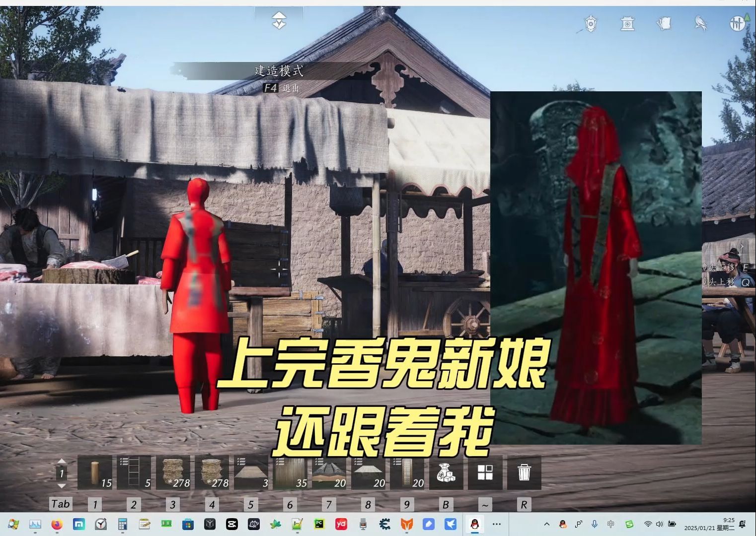Select the floor piece with count 3
Viewport: 756px width, 536px height.
pos(251,472)
